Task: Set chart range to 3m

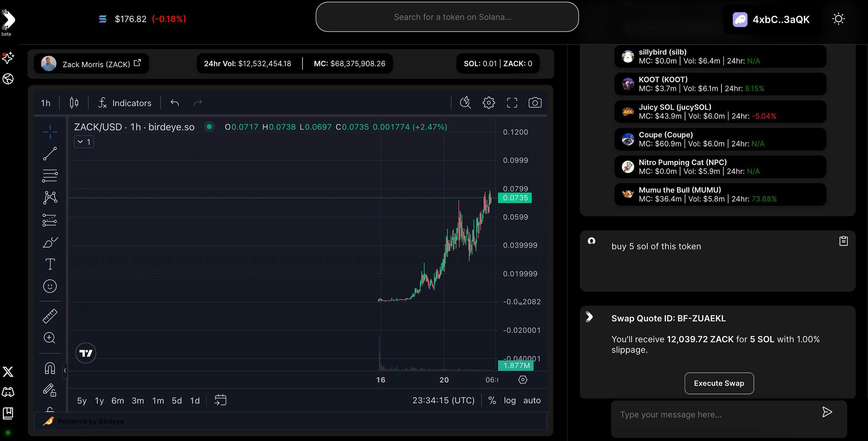Action: point(138,401)
